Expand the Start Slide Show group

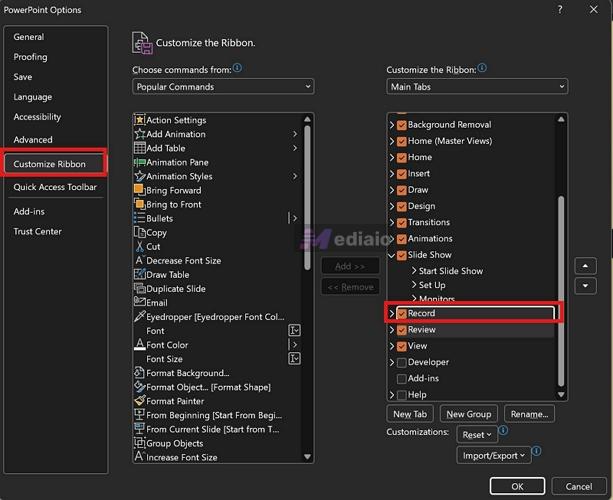tap(414, 270)
